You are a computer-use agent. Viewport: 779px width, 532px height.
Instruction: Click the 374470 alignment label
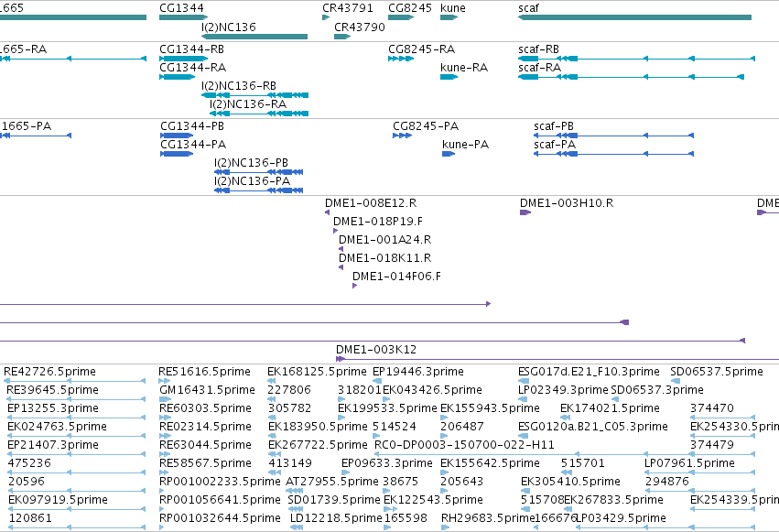coord(712,408)
